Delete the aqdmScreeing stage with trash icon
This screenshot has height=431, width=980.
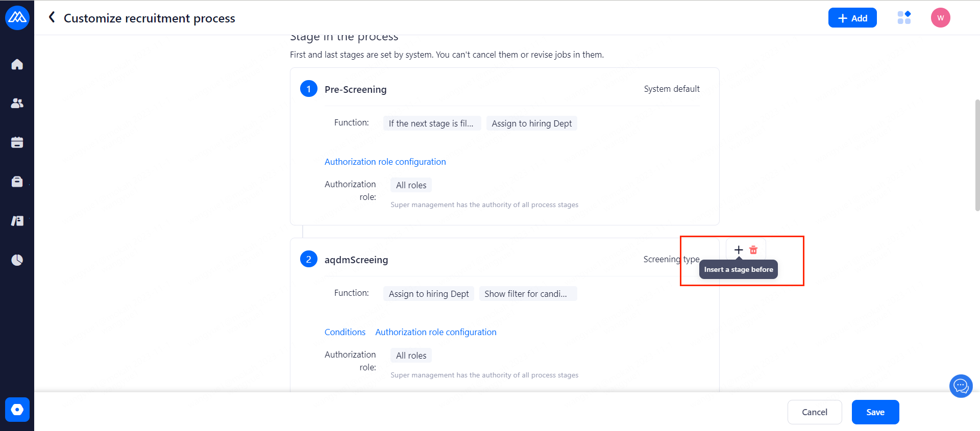pyautogui.click(x=753, y=250)
